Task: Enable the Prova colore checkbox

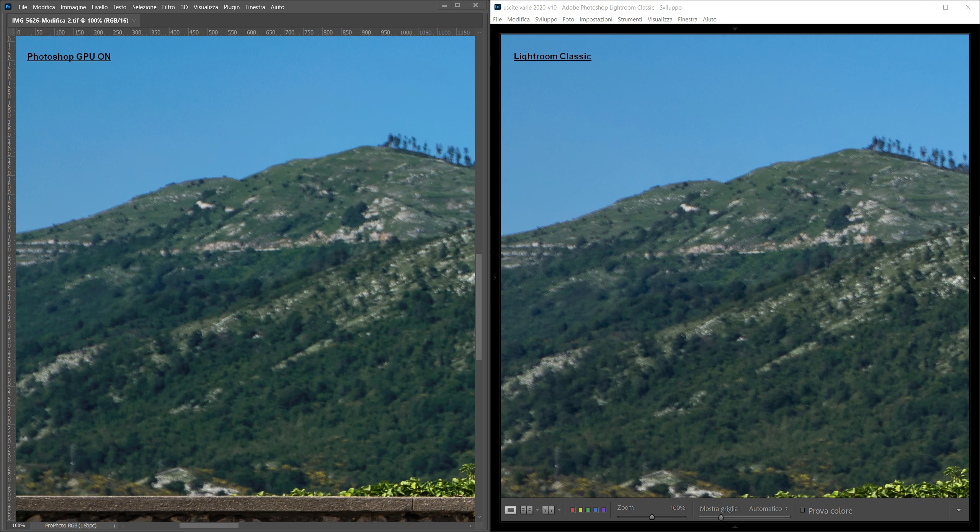Action: [x=802, y=510]
